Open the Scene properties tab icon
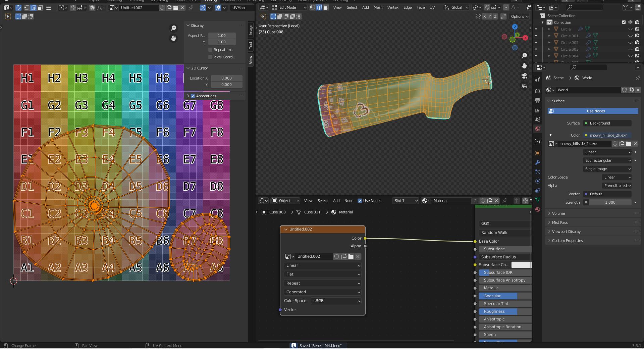This screenshot has width=644, height=349. pos(538,119)
